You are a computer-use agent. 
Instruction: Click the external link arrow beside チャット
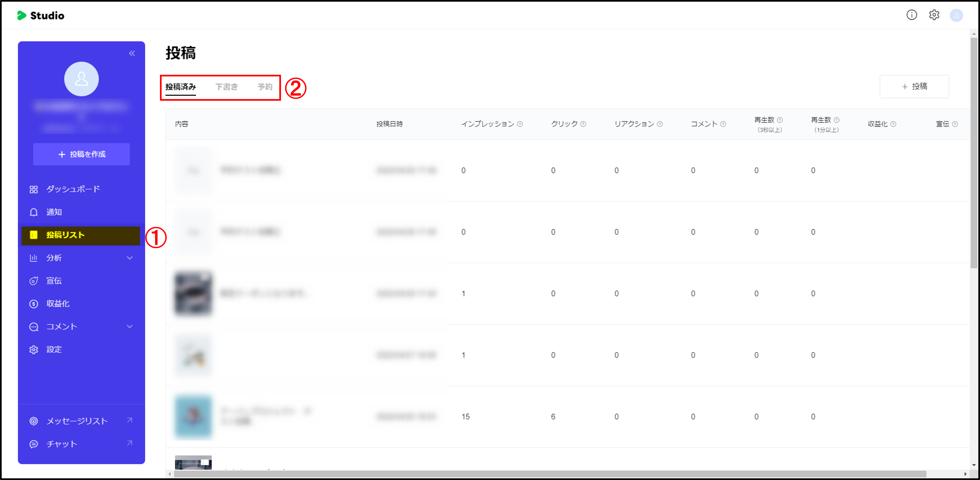pos(130,443)
